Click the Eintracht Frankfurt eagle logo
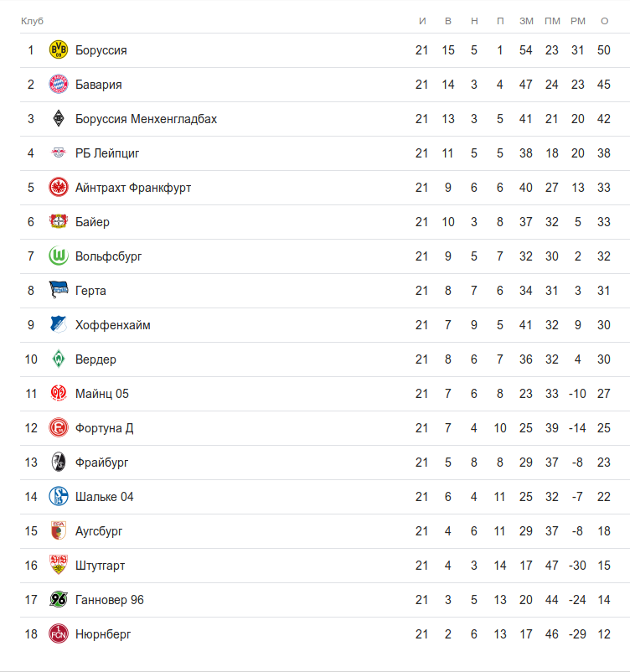This screenshot has height=672, width=630. tap(58, 188)
